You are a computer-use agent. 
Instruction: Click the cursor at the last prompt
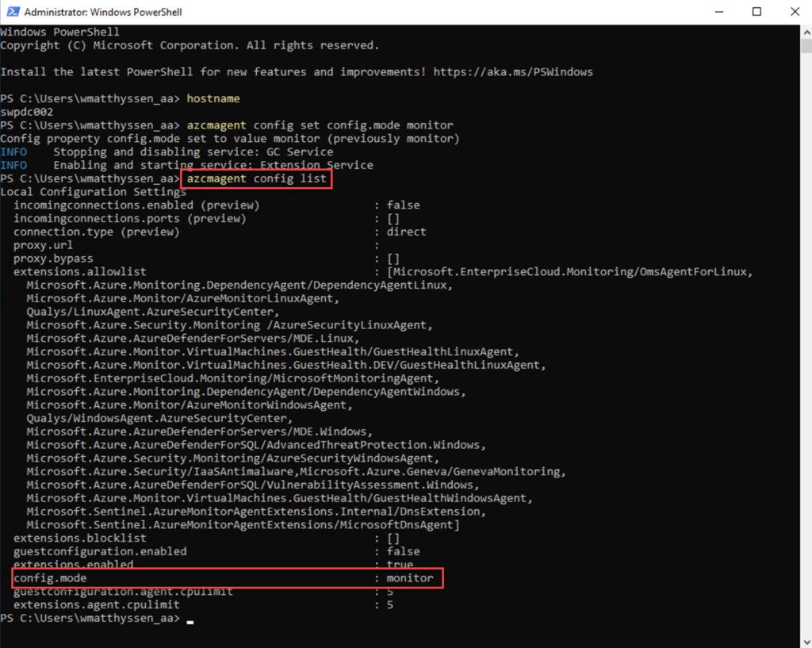tap(190, 619)
